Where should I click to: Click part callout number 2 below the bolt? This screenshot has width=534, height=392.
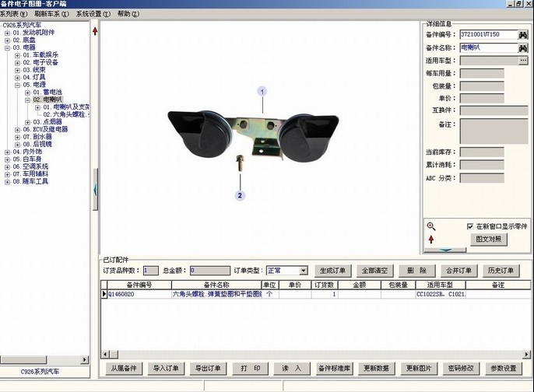(x=241, y=196)
